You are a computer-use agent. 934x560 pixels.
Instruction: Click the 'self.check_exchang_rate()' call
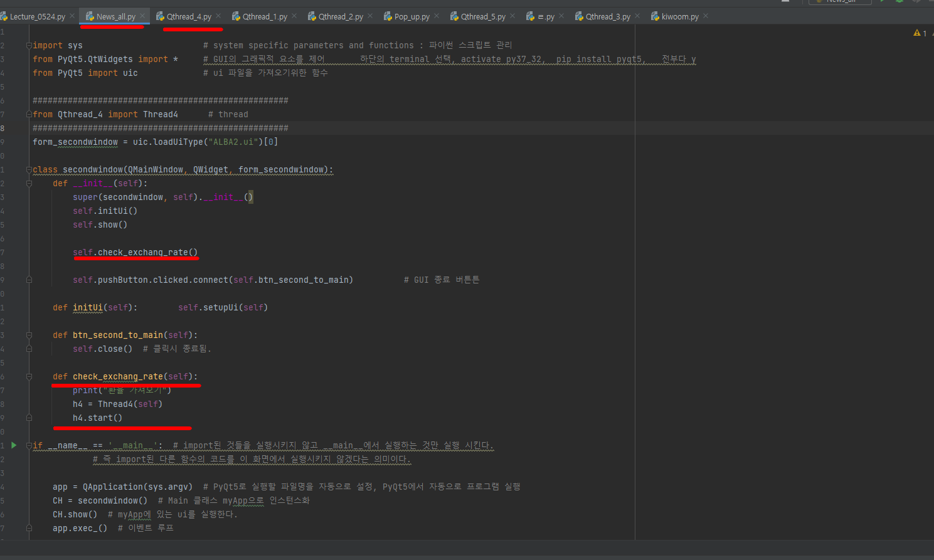(x=135, y=252)
